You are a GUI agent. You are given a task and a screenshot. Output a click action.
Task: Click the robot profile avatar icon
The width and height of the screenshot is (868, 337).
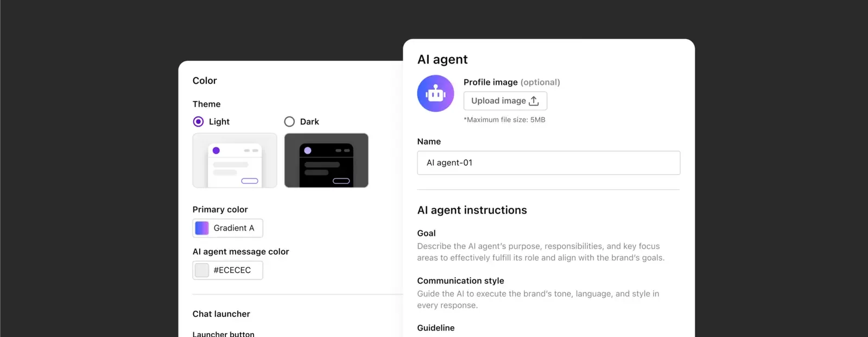coord(435,93)
